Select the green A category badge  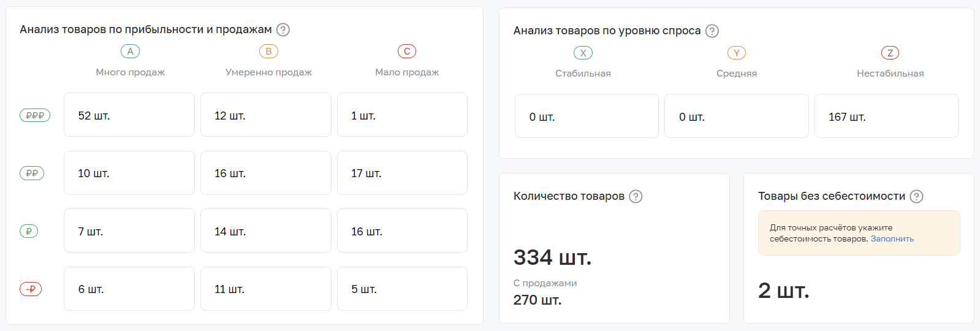tap(130, 51)
